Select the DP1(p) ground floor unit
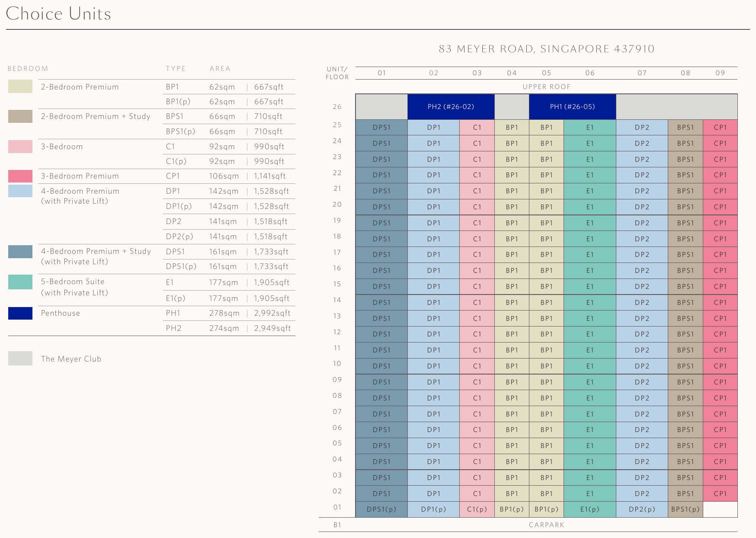This screenshot has width=756, height=538. tap(433, 509)
